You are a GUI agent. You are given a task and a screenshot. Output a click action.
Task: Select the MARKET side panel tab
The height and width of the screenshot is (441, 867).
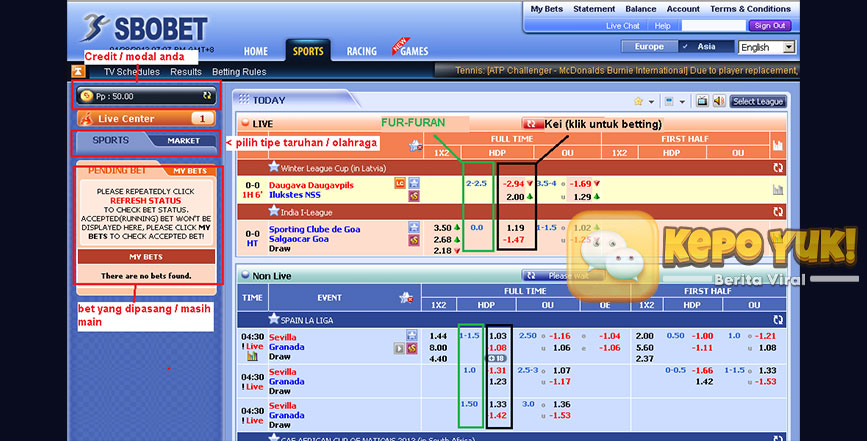[184, 141]
